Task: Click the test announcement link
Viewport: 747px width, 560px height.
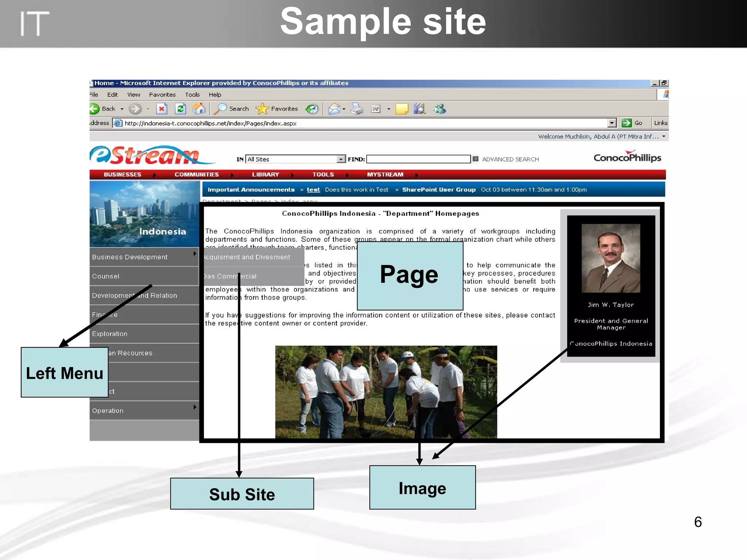Action: tap(313, 190)
